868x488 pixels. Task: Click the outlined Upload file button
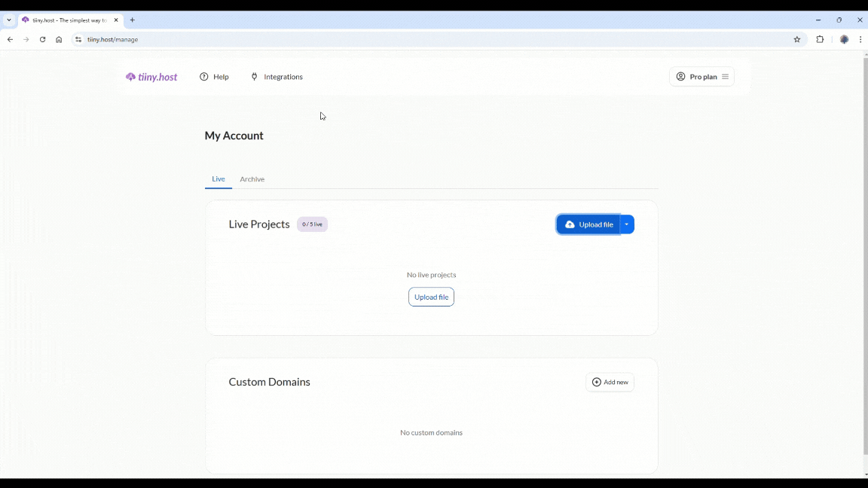[x=431, y=297]
